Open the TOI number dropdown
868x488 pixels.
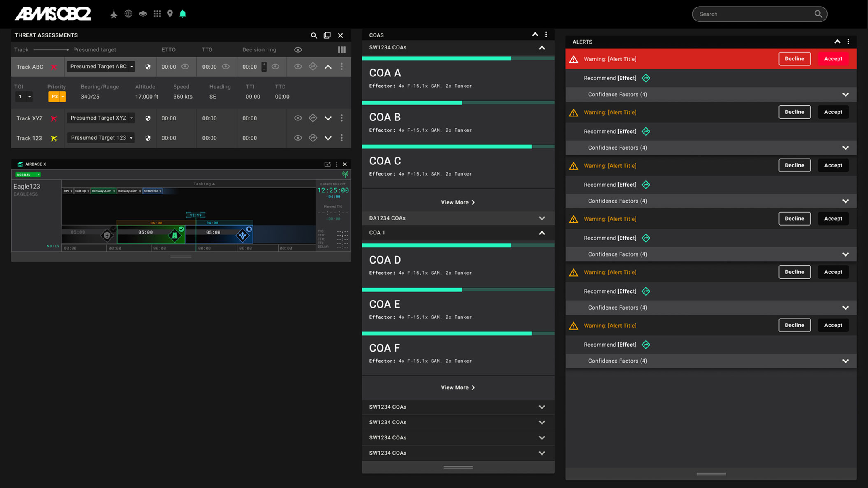pos(23,97)
